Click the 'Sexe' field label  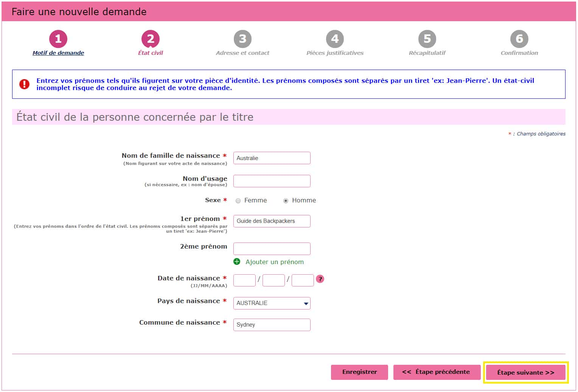[213, 200]
